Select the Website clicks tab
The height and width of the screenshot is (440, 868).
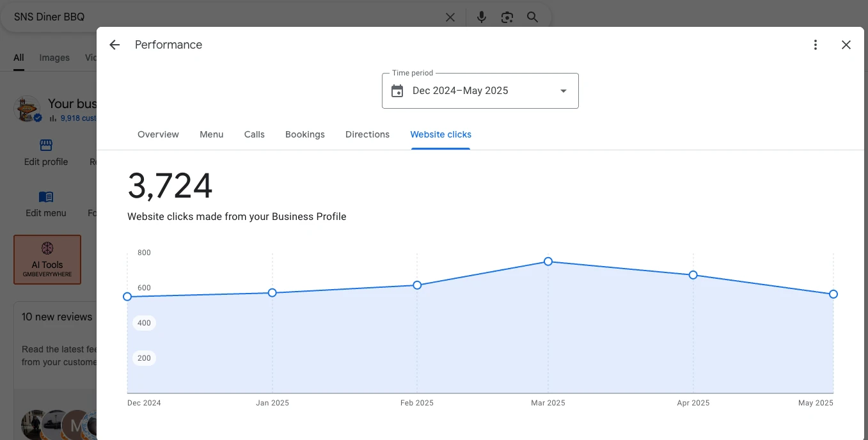pos(441,134)
